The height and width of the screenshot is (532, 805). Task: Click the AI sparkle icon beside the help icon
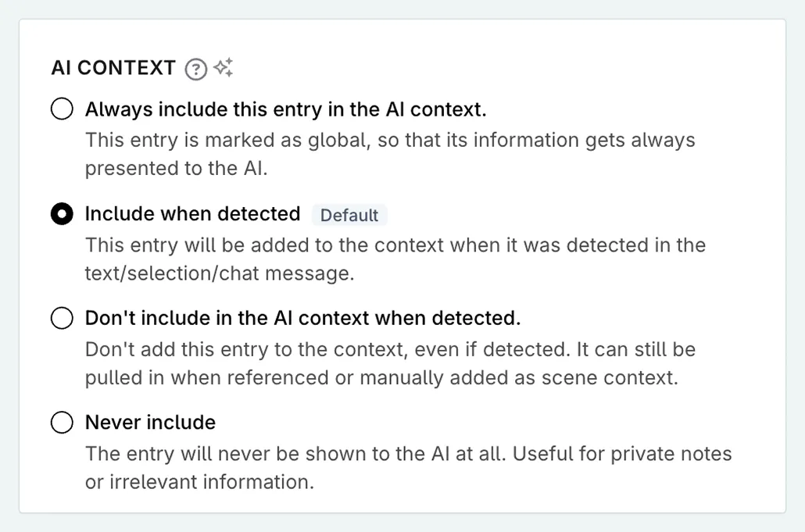[x=223, y=67]
